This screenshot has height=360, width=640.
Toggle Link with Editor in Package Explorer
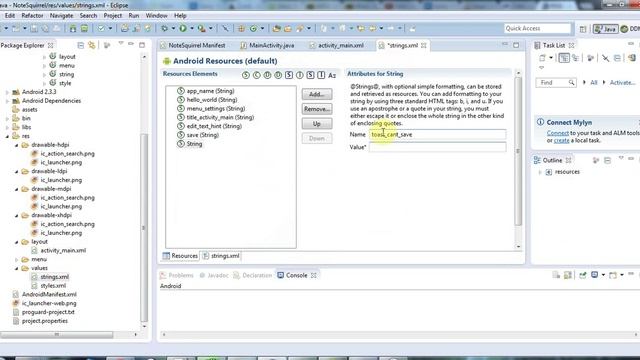(x=92, y=45)
